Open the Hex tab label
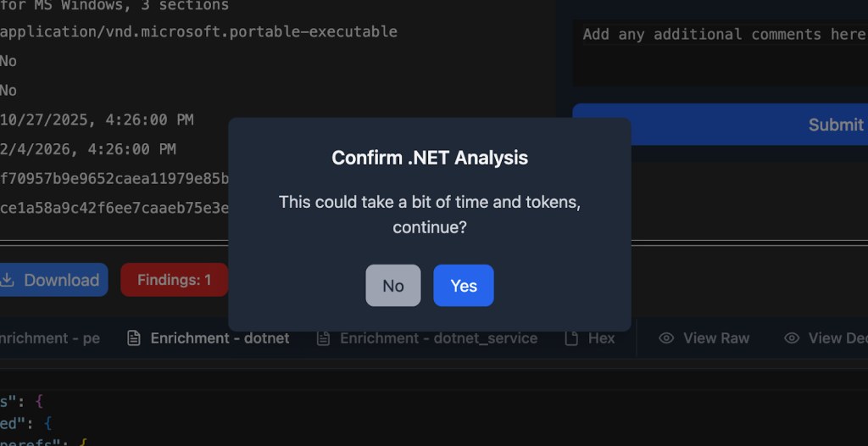868x446 pixels. click(601, 338)
